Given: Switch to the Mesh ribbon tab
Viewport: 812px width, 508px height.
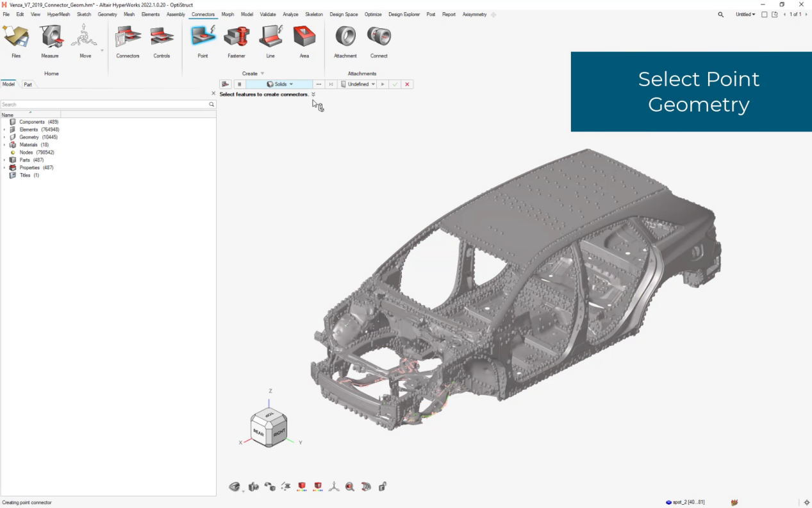Looking at the screenshot, I should click(x=129, y=14).
